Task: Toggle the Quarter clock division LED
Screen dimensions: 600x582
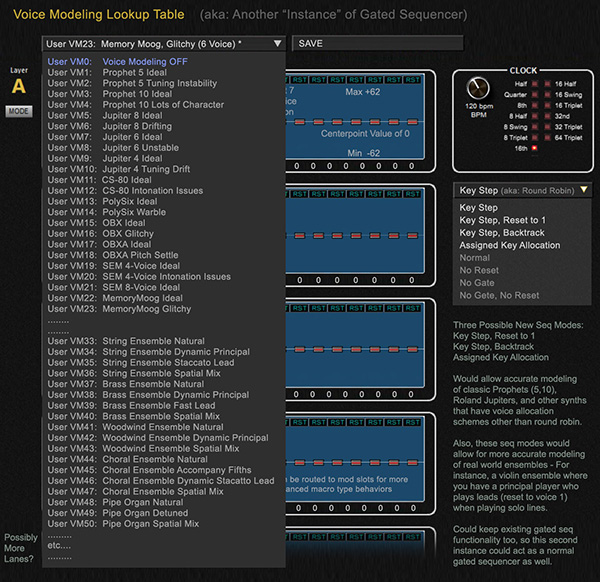Action: [535, 95]
